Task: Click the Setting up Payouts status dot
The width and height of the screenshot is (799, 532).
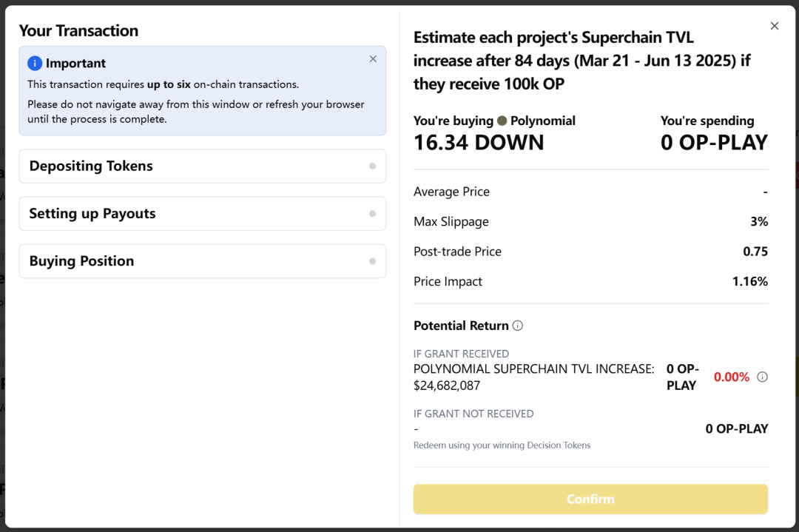Action: click(372, 214)
